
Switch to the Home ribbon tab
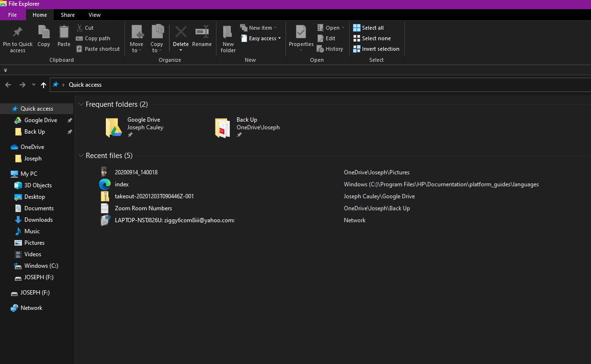tap(40, 15)
